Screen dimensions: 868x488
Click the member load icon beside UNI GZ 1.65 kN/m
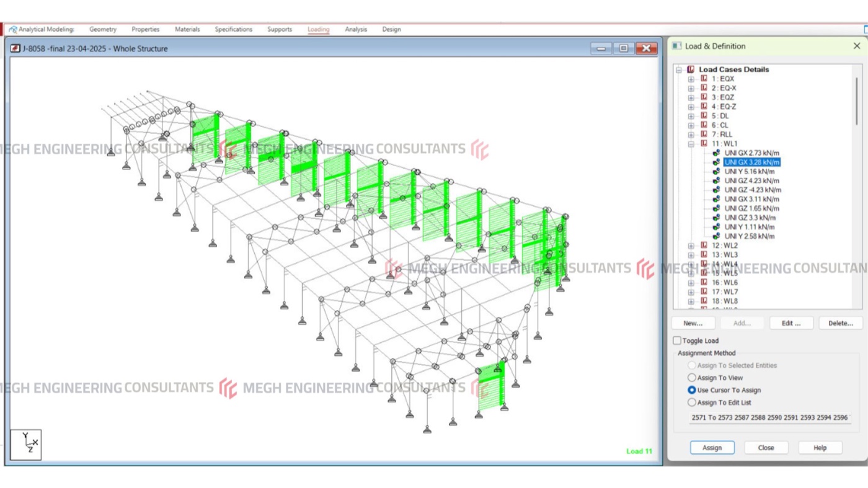(x=716, y=209)
